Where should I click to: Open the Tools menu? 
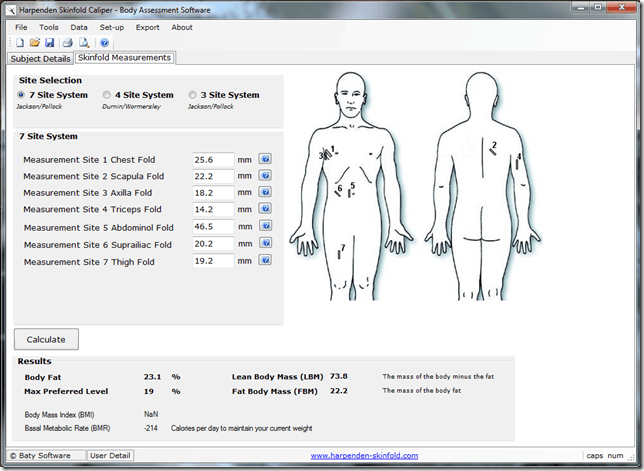coord(49,27)
